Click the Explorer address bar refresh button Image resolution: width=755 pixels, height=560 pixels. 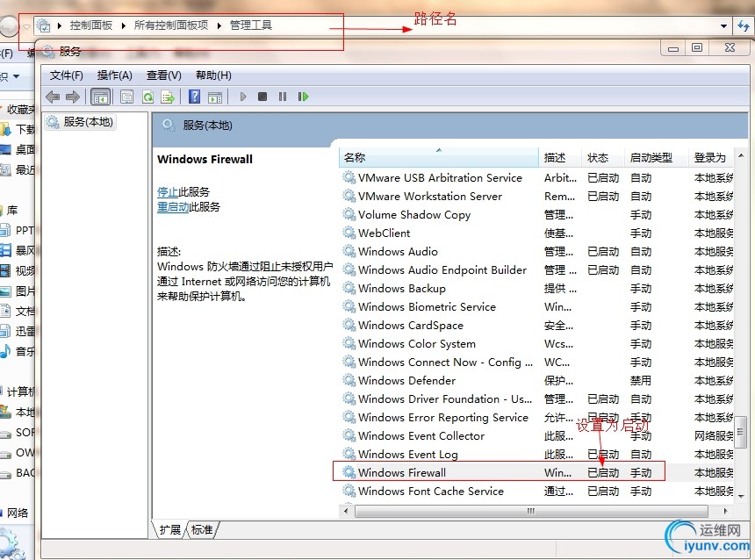[x=744, y=26]
